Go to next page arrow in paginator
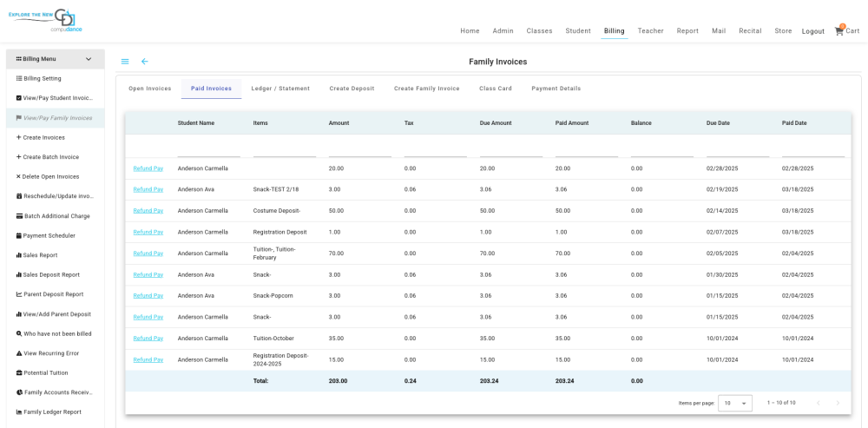Screen dimensions: 868x428 pos(838,403)
